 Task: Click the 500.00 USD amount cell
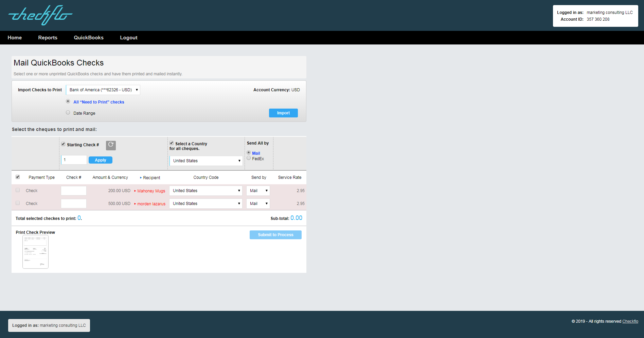[119, 204]
